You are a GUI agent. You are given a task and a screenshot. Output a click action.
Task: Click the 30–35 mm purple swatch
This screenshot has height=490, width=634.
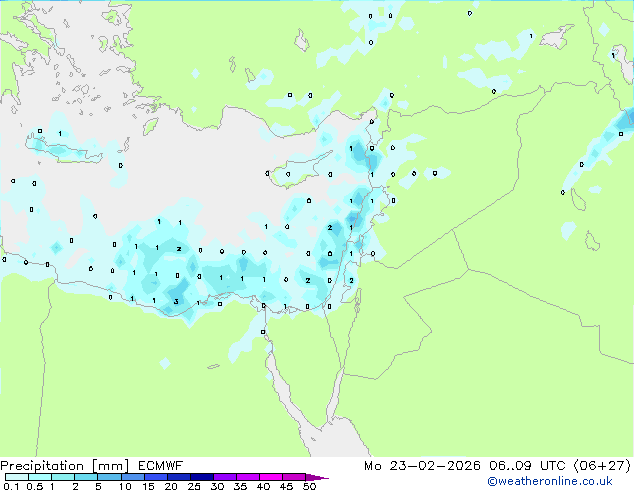tap(224, 477)
